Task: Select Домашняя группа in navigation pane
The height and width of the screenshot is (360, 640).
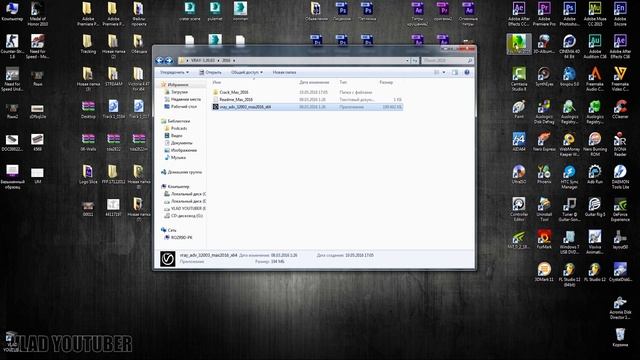Action: pos(184,172)
